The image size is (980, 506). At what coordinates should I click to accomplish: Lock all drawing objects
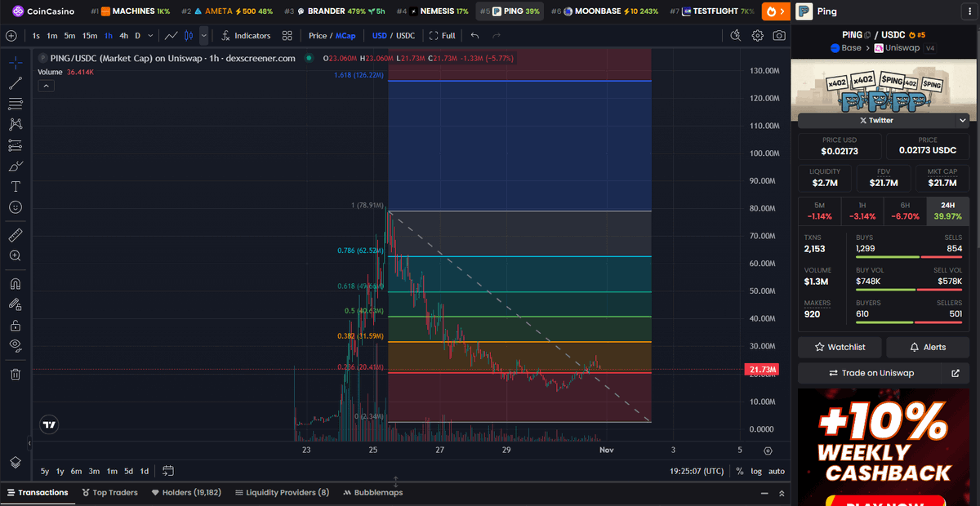coord(15,326)
